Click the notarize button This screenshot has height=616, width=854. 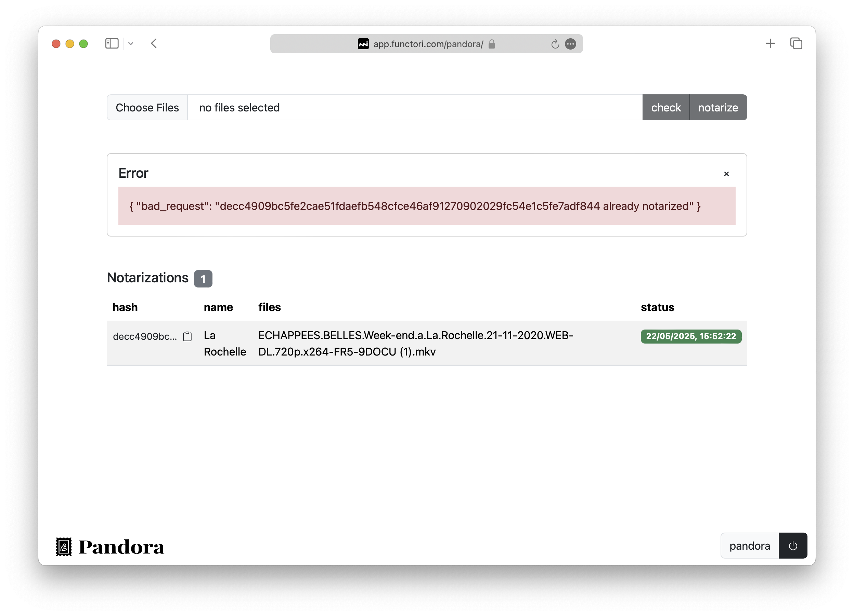(718, 108)
